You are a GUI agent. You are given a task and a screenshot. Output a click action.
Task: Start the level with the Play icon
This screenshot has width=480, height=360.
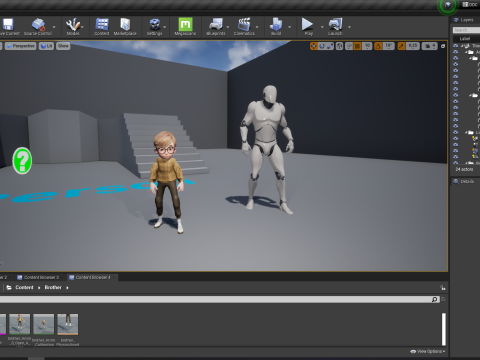coord(307,24)
